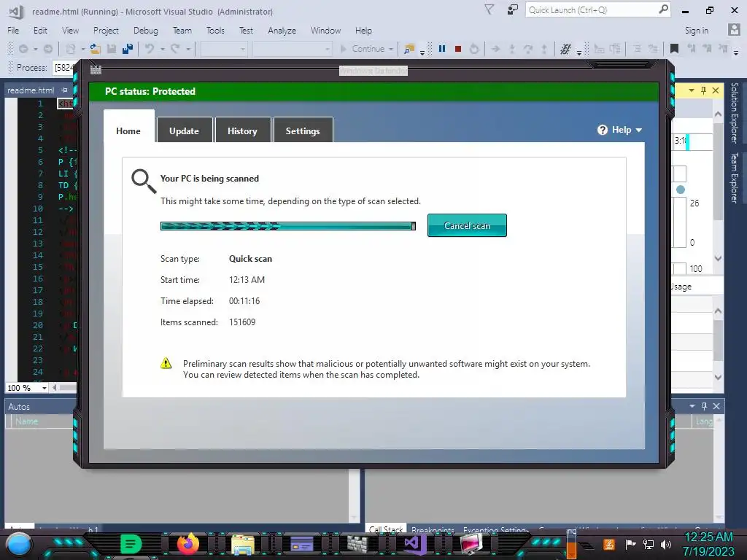
Task: Click the Breakpoints tab
Action: tap(433, 529)
